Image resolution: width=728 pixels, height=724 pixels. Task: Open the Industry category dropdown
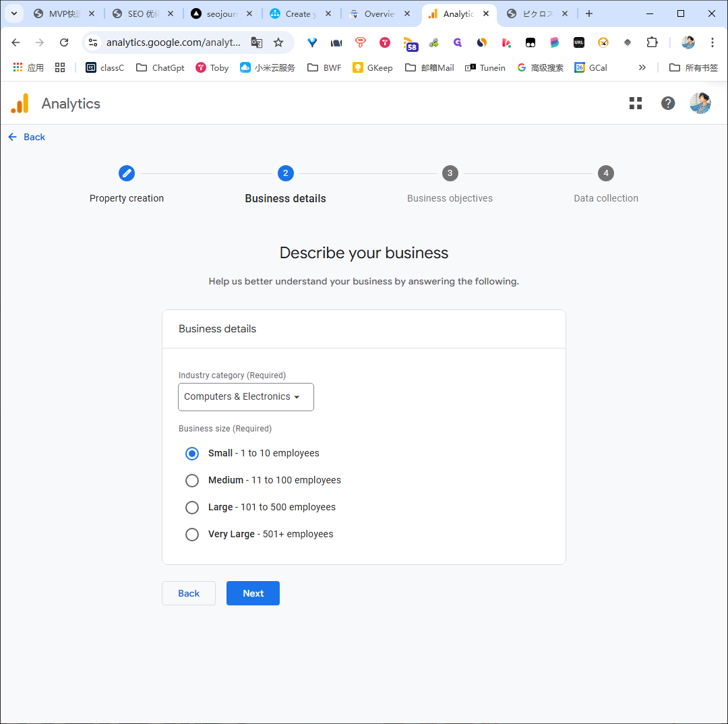pyautogui.click(x=245, y=397)
